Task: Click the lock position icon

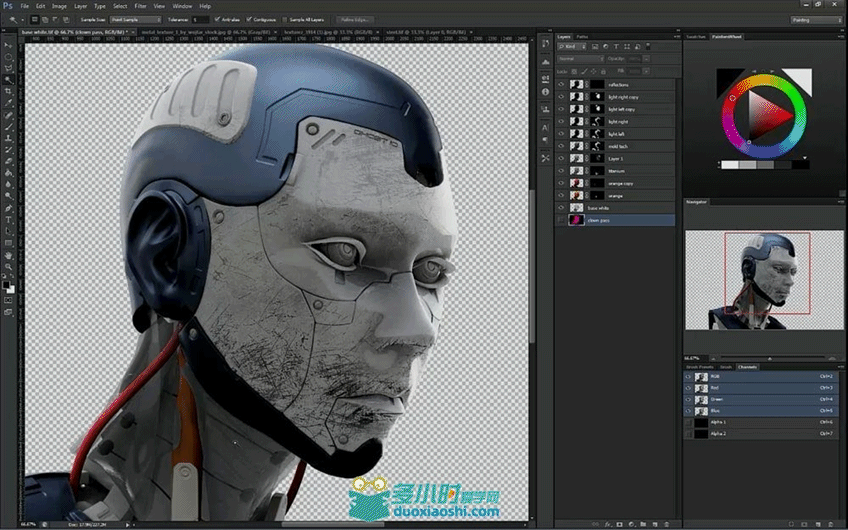Action: click(x=594, y=71)
